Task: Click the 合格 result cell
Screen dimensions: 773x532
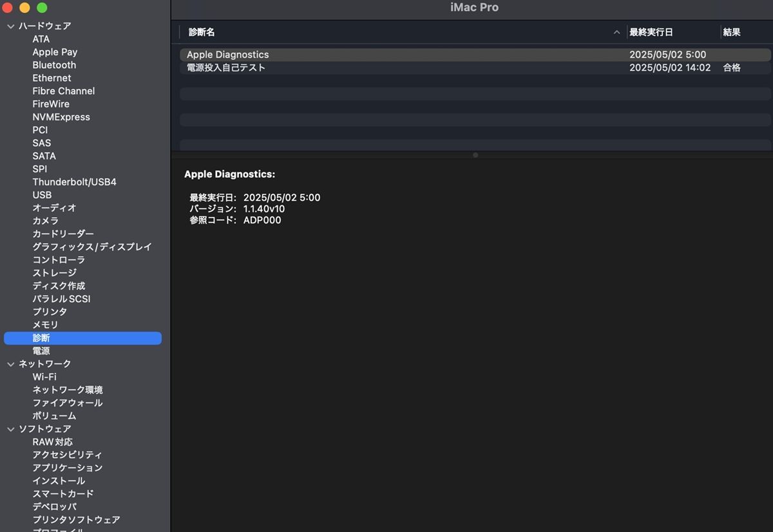Action: tap(732, 68)
